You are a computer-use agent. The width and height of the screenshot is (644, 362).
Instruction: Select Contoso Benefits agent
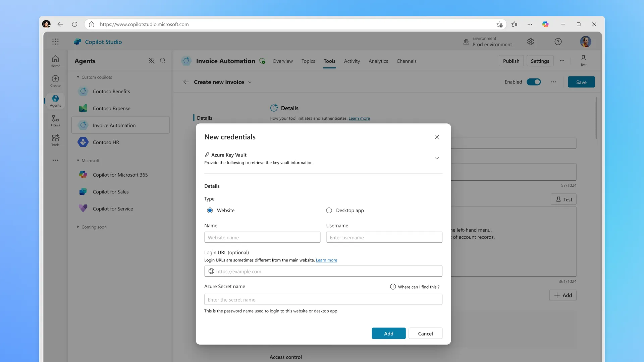(120, 91)
